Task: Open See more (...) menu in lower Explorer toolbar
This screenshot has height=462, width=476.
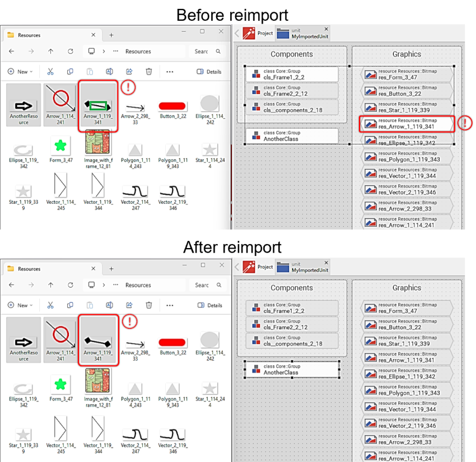Action: click(170, 305)
